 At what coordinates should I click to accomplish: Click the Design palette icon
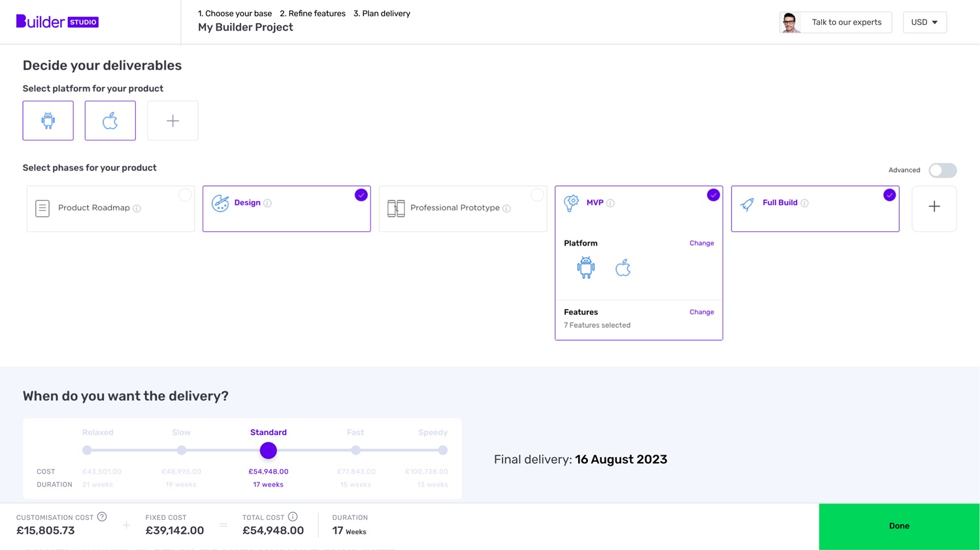pos(220,203)
